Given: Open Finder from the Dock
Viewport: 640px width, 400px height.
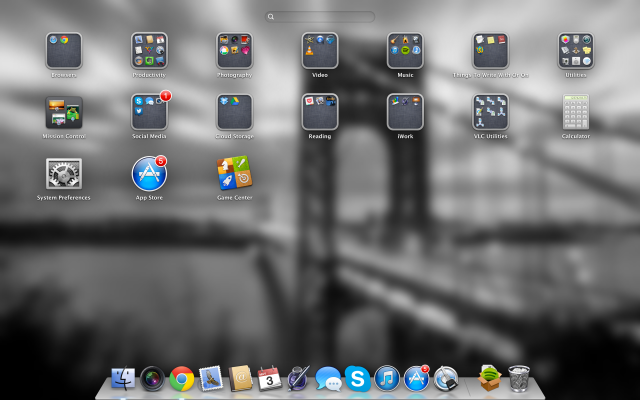Looking at the screenshot, I should (x=123, y=378).
